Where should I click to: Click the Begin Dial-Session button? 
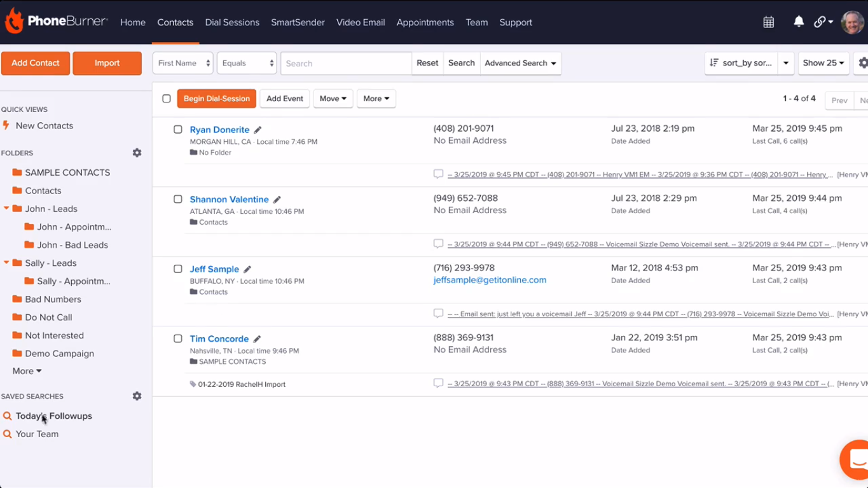point(216,99)
